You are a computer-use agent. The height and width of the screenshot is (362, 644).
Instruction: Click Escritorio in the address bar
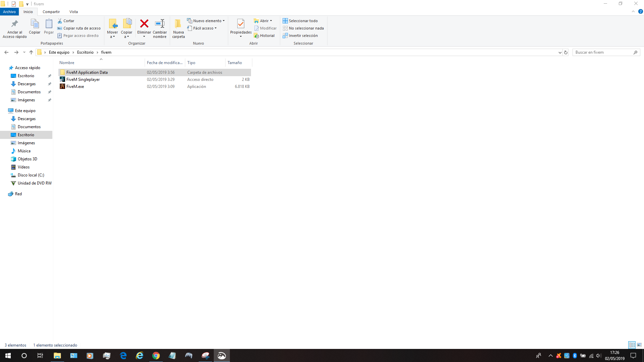point(85,52)
